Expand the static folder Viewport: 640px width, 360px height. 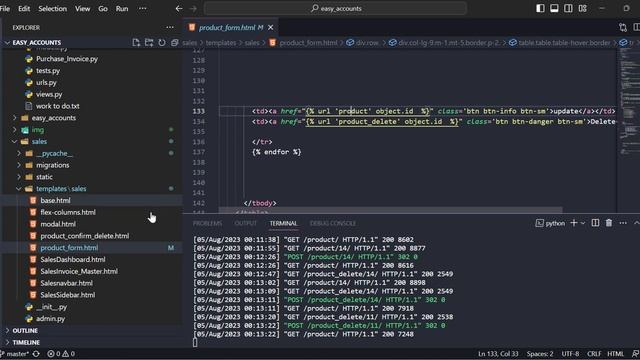click(44, 177)
